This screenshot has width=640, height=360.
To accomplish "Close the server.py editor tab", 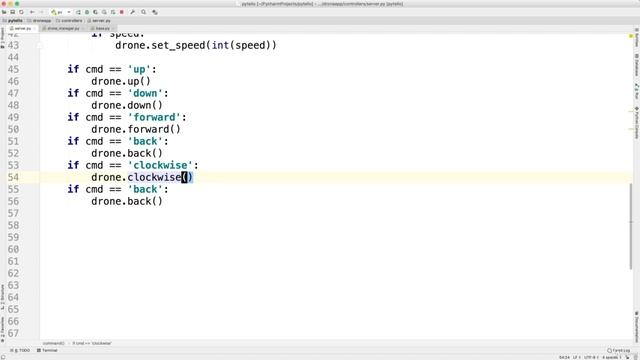I will (35, 29).
